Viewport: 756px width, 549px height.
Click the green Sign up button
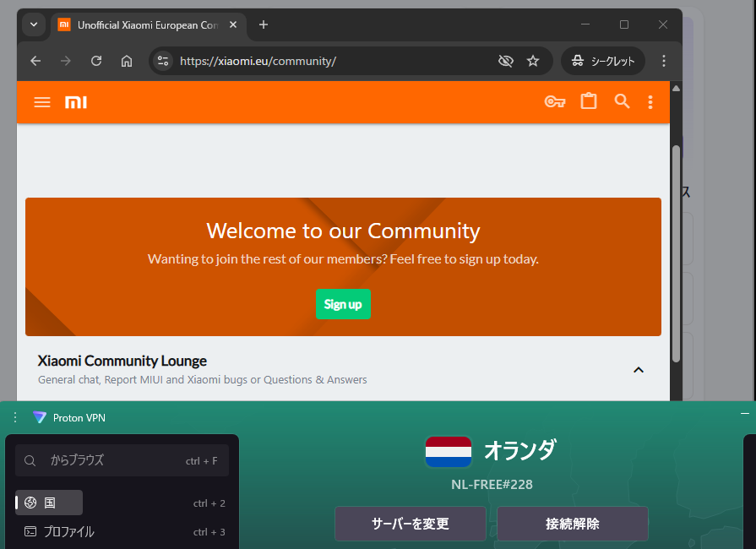pos(343,304)
